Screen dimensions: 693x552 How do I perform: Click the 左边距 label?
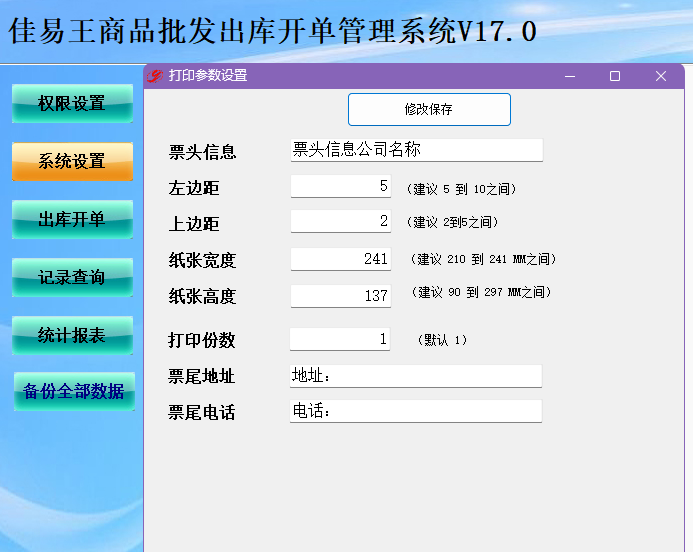(194, 188)
